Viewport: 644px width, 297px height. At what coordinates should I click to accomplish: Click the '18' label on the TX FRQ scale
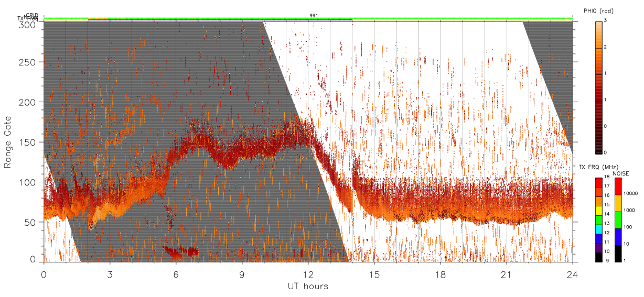click(607, 177)
